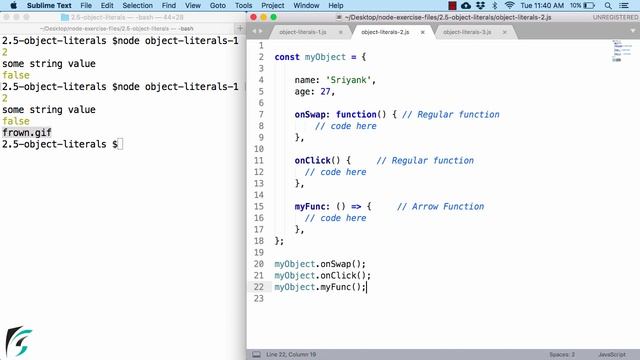Click 'onSwap' property on line 7
The height and width of the screenshot is (360, 640).
pyautogui.click(x=310, y=114)
